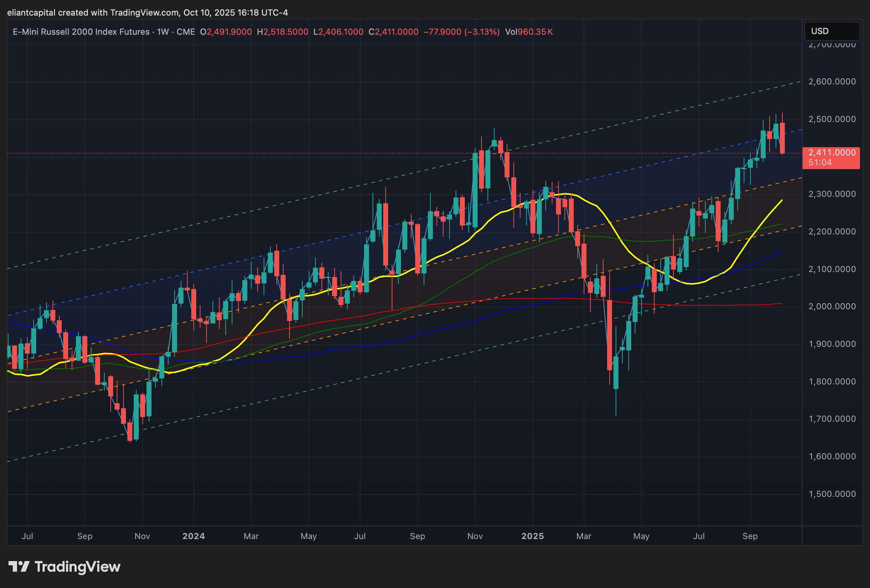This screenshot has height=588, width=870.
Task: Click the latest red weekly candle
Action: pos(782,138)
